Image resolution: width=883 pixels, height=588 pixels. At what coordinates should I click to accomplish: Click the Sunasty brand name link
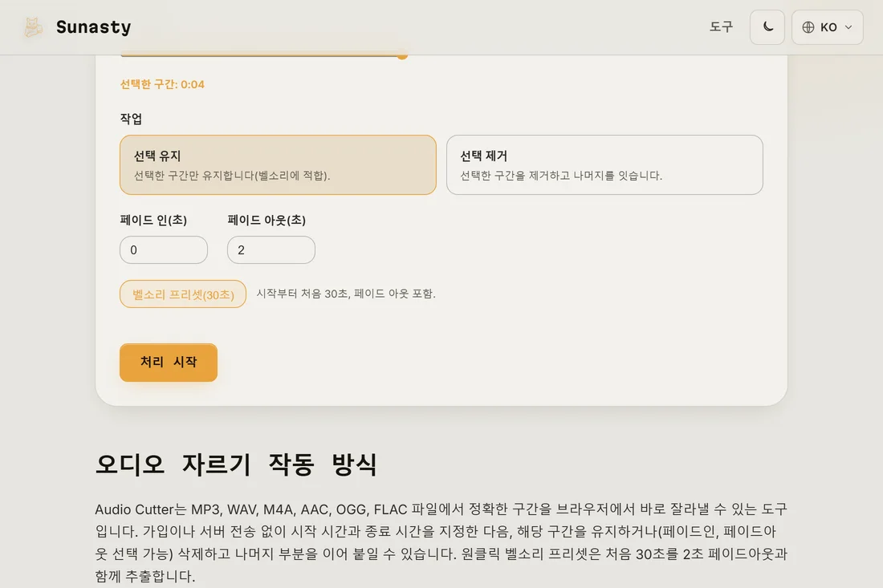coord(93,27)
